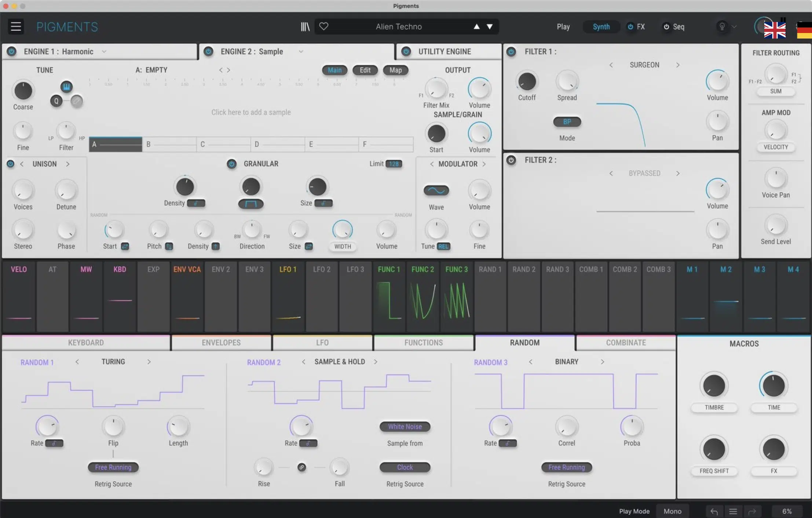This screenshot has width=812, height=518.
Task: Open the hamburger main menu
Action: (16, 26)
